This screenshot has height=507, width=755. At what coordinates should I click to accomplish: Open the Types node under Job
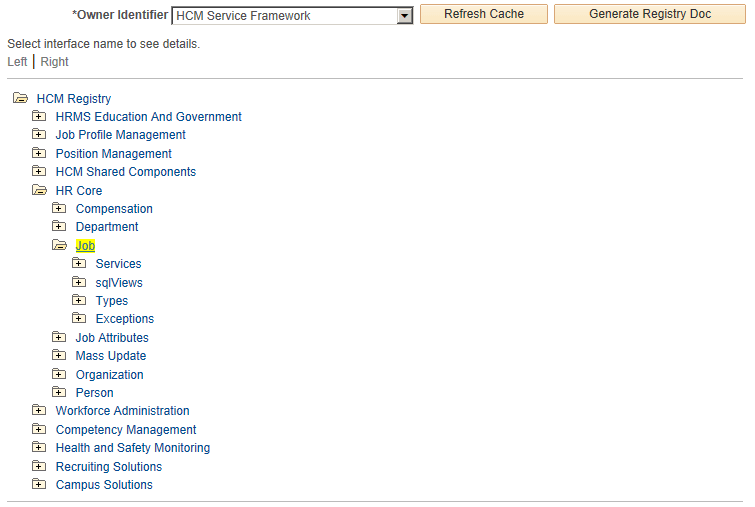coord(112,301)
